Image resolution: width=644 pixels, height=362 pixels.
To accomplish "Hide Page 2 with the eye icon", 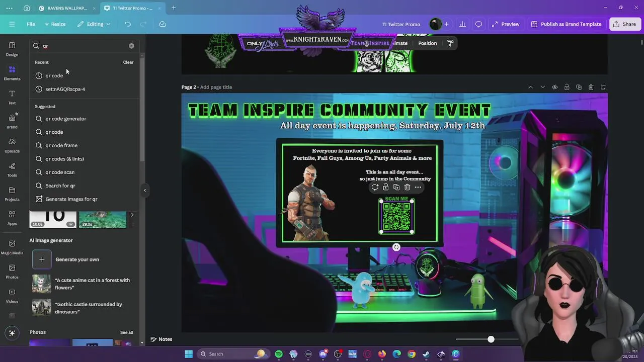I will (554, 87).
